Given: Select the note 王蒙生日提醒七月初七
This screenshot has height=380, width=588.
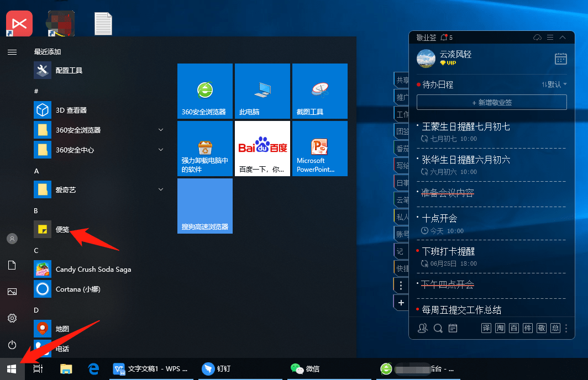Looking at the screenshot, I should pos(466,126).
